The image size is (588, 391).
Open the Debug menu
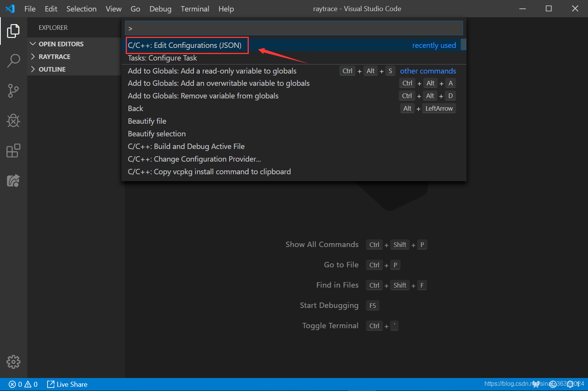pyautogui.click(x=160, y=9)
